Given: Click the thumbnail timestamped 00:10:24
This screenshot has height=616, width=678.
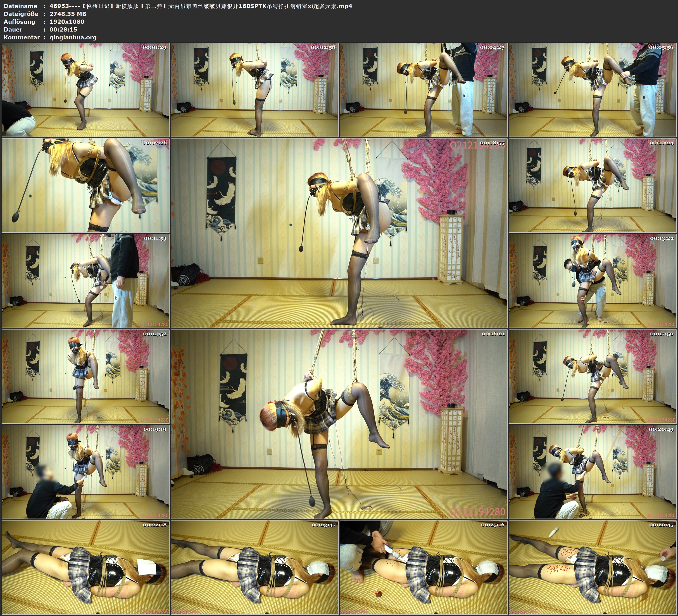Looking at the screenshot, I should (x=593, y=185).
